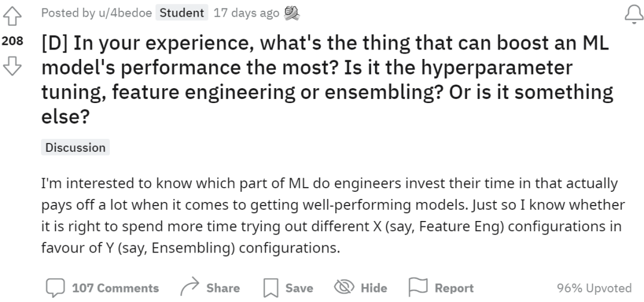The image size is (644, 302).
Task: Open the u/4bedoe user profile
Action: point(125,13)
